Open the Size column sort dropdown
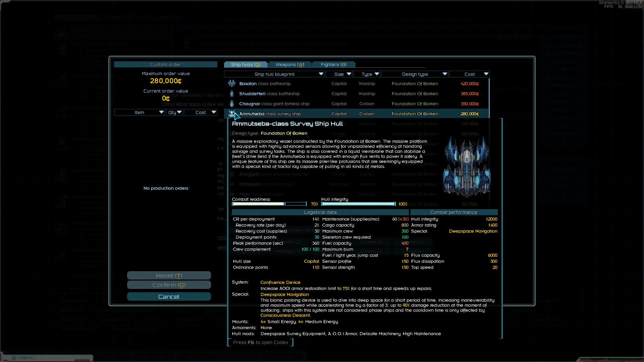The width and height of the screenshot is (644, 362). point(339,74)
